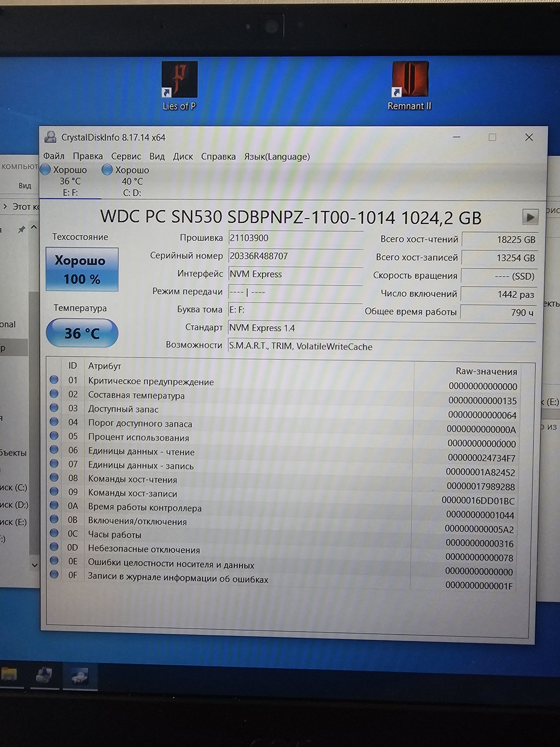
Task: Open the Файл menu
Action: [x=54, y=156]
